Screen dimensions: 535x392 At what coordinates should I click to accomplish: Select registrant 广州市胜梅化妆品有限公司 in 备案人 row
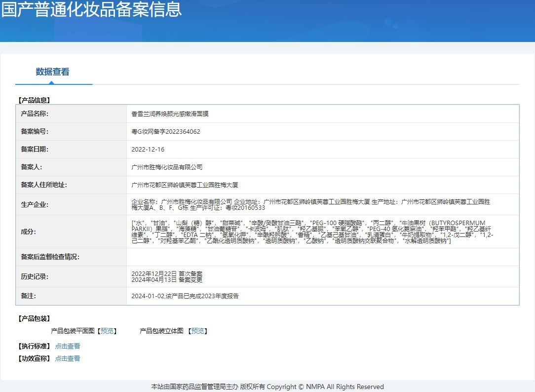[x=167, y=167]
